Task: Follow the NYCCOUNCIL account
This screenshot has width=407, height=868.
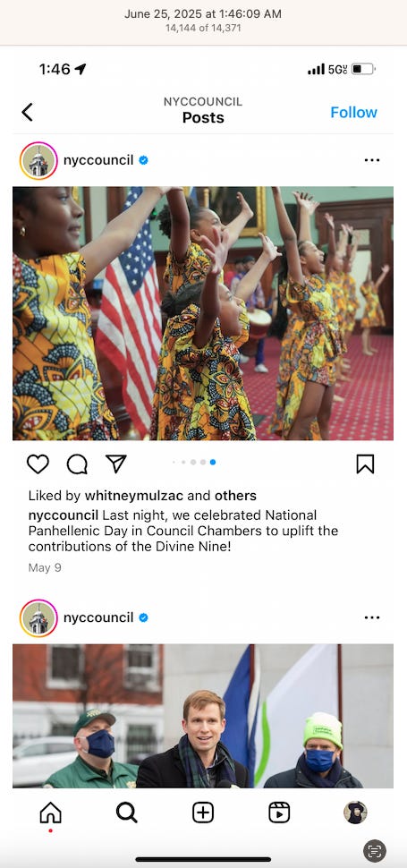Action: pos(353,113)
